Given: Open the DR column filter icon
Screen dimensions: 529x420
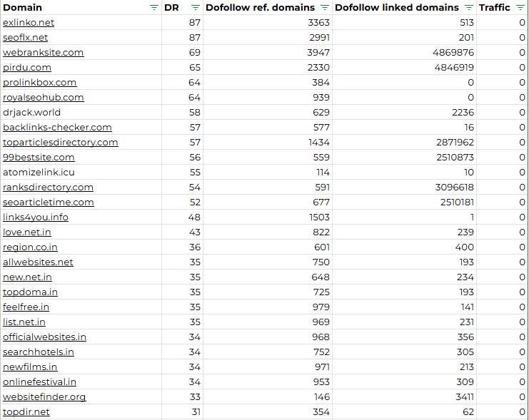Looking at the screenshot, I should tap(196, 7).
